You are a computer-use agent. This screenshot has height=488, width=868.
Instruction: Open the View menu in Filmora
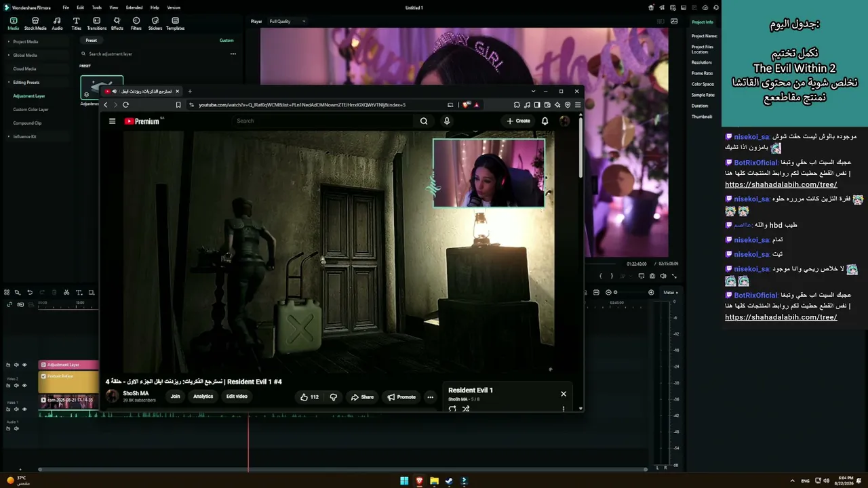[x=113, y=7]
